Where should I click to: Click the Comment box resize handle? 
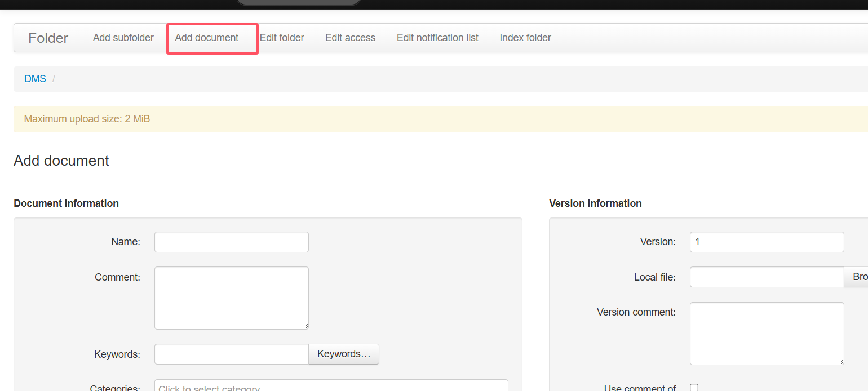(x=305, y=326)
